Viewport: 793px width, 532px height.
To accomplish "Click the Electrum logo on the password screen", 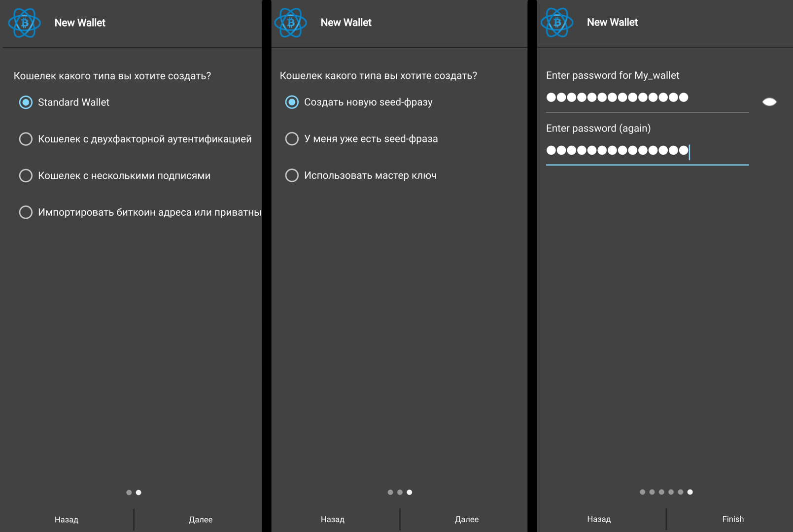I will pyautogui.click(x=556, y=23).
